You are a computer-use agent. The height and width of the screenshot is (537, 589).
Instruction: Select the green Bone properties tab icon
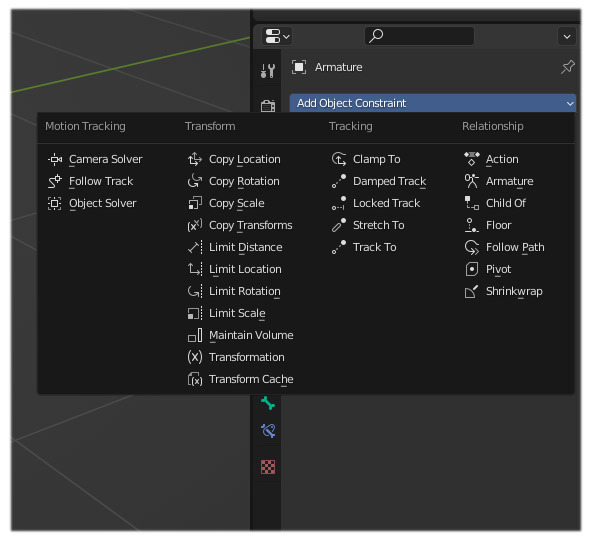(268, 403)
